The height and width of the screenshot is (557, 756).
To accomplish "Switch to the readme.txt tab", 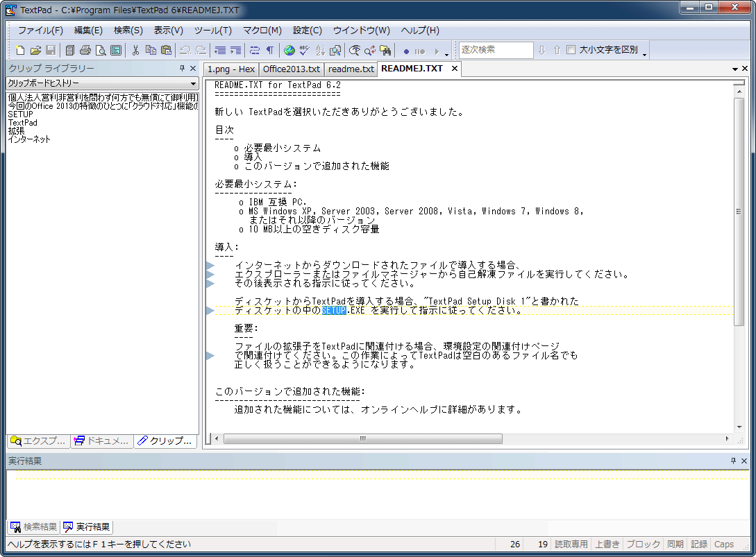I will pos(351,69).
